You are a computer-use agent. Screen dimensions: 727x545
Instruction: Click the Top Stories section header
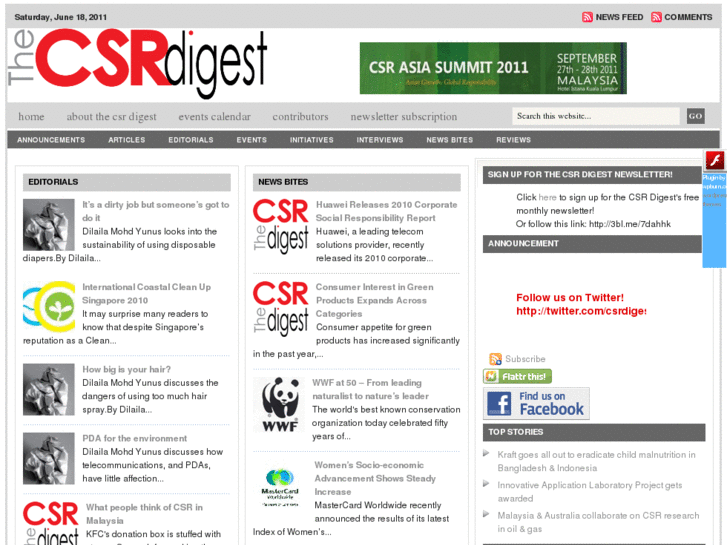[x=594, y=432]
